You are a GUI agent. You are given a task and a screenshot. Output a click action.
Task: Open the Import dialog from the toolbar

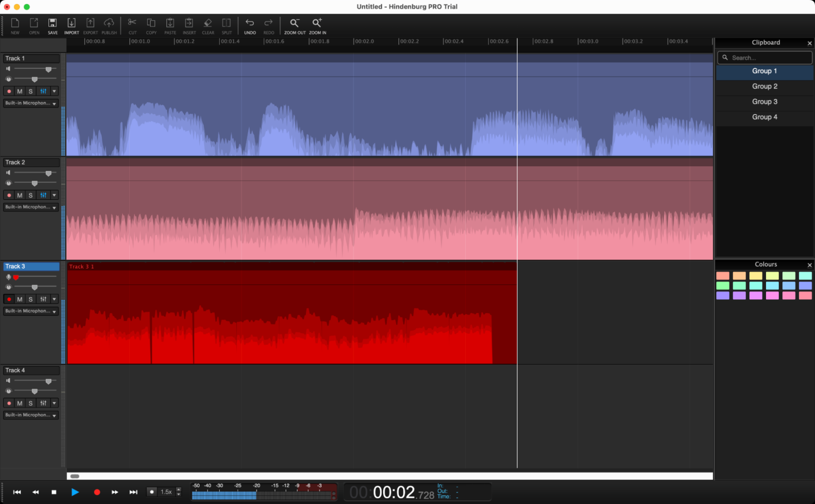[71, 26]
